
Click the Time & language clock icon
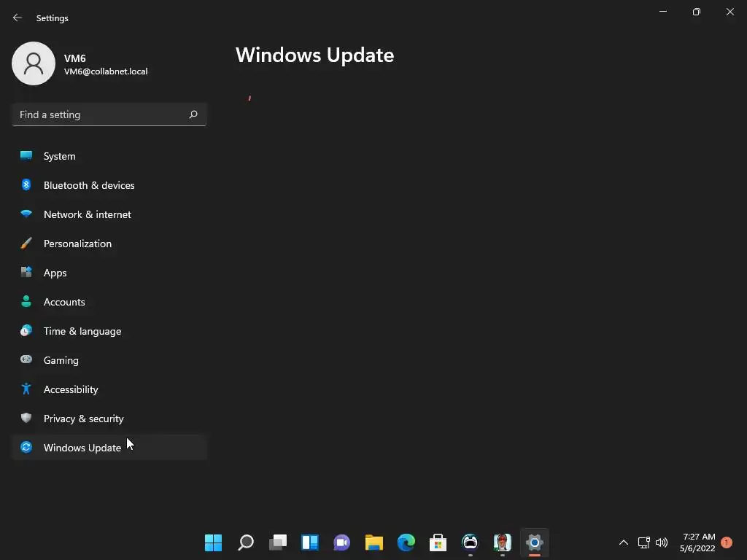[x=26, y=330]
